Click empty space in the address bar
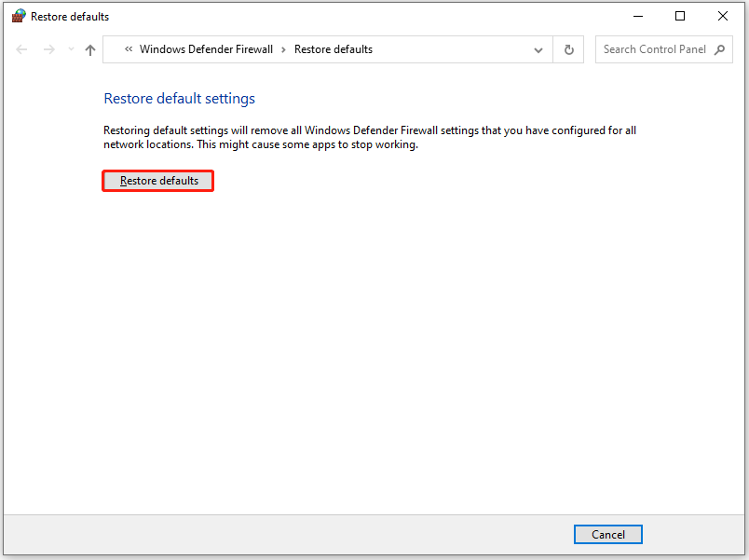Screen dimensions: 749x560 [447, 50]
